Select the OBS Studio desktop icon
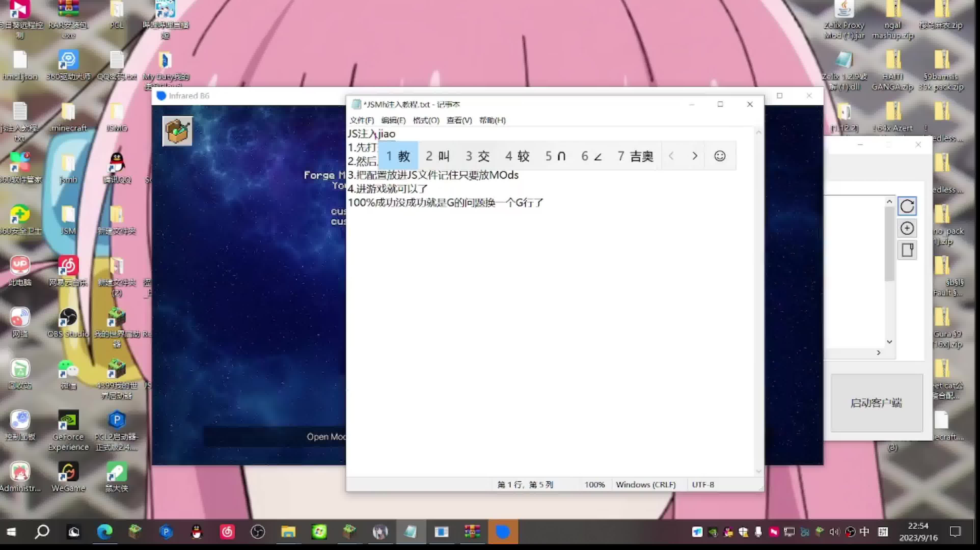 coord(68,323)
